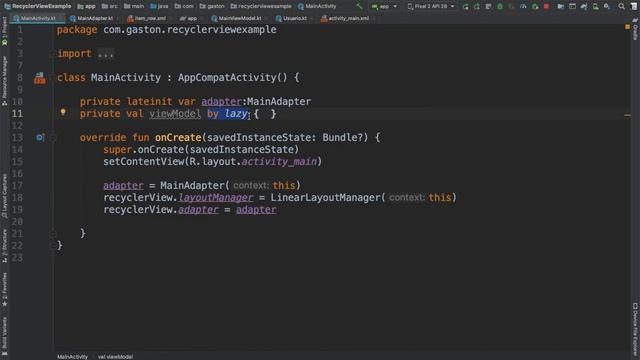The image size is (640, 360).
Task: Click 'activity_main' on line 15
Action: pos(279,162)
